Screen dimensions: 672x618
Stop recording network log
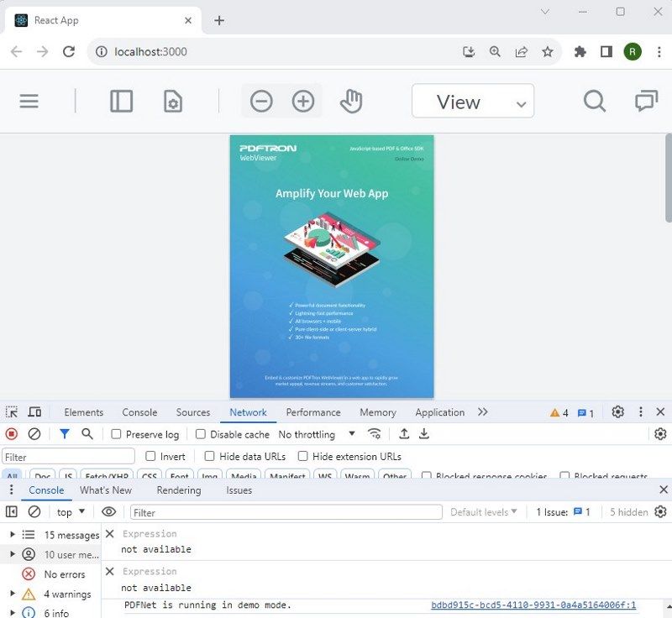coord(12,434)
